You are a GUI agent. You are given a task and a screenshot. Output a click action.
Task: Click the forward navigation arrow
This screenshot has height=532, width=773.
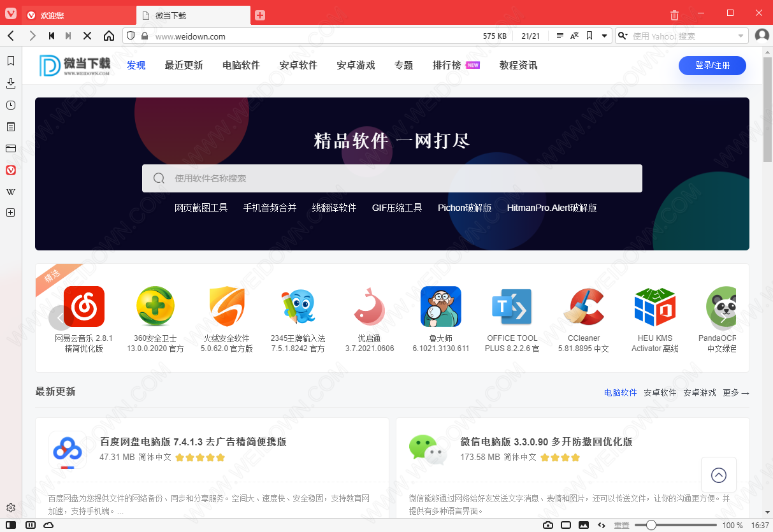[x=33, y=36]
